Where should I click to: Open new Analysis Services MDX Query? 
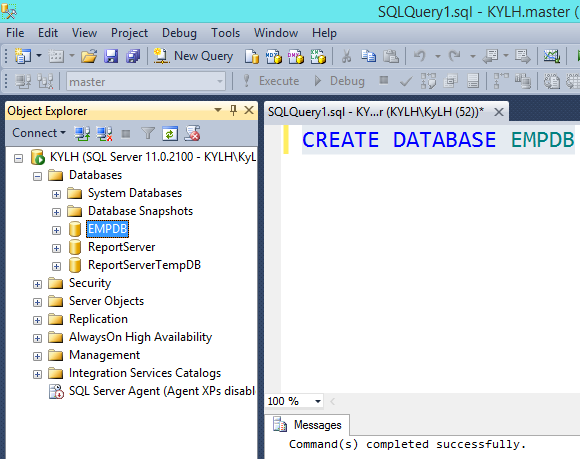(274, 56)
